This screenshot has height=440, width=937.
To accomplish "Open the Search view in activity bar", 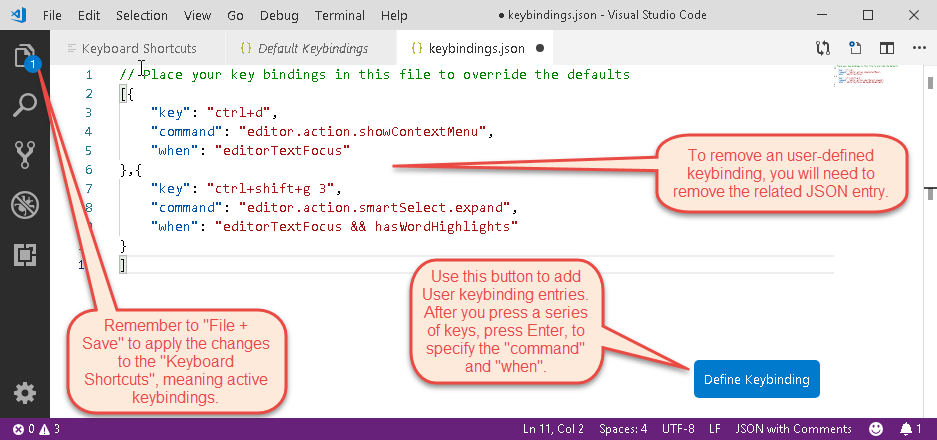I will coord(24,105).
